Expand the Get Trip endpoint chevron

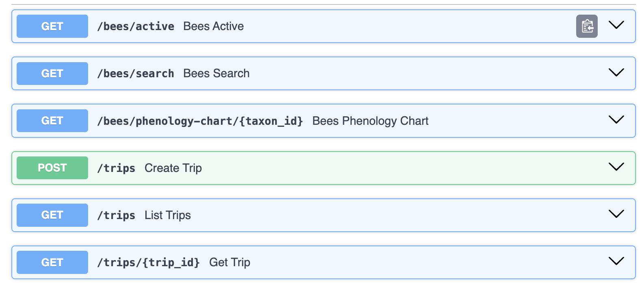tap(616, 261)
